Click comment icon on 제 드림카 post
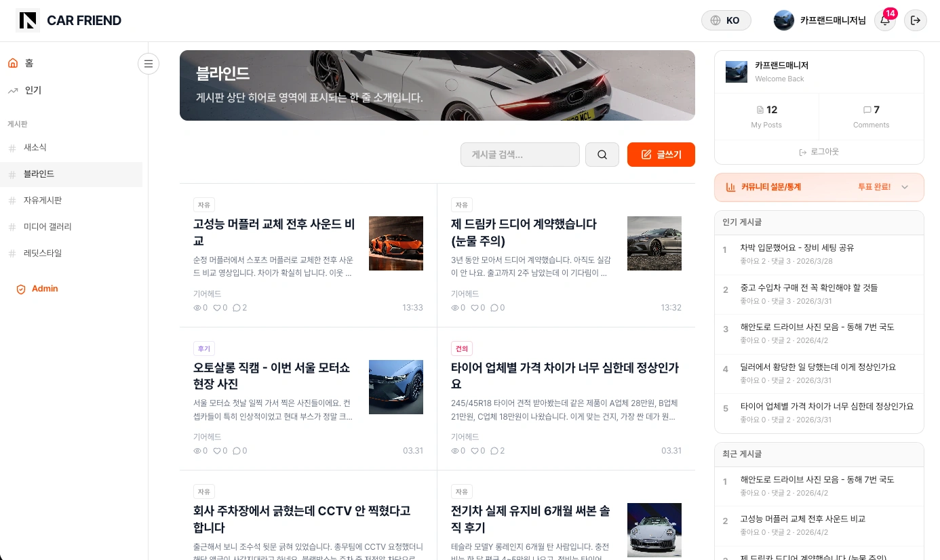 (494, 308)
